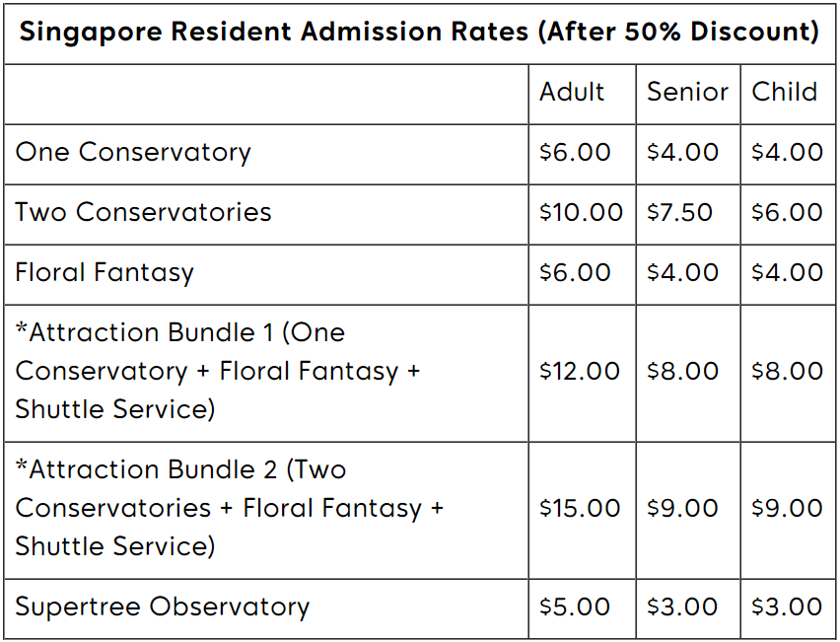The image size is (840, 642).
Task: Select the $7.50 senior price cell
Action: tap(679, 212)
